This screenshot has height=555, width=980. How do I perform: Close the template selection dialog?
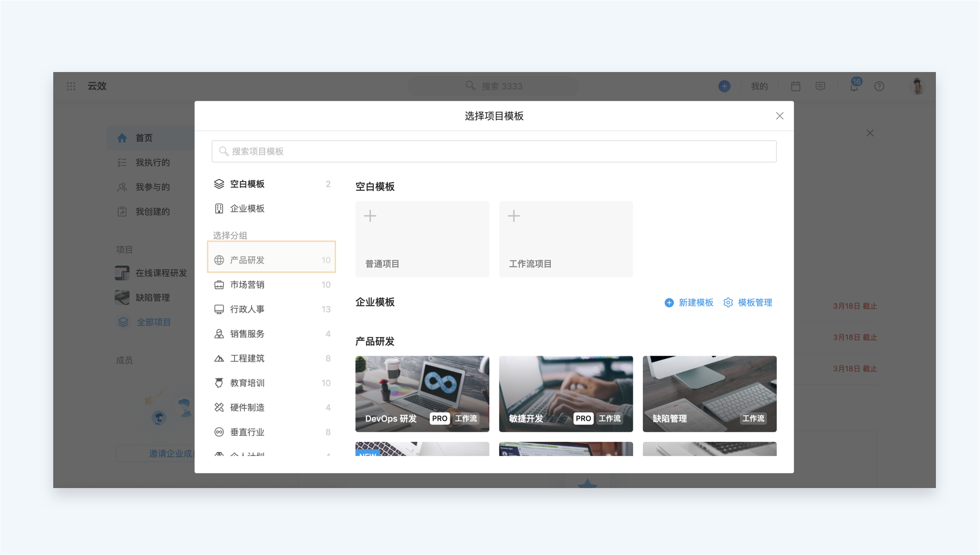pos(780,116)
